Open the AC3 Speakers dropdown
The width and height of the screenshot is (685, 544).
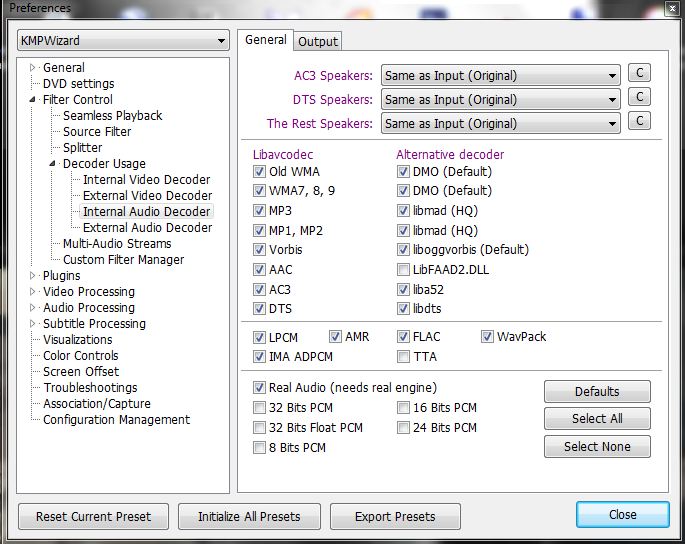[501, 76]
